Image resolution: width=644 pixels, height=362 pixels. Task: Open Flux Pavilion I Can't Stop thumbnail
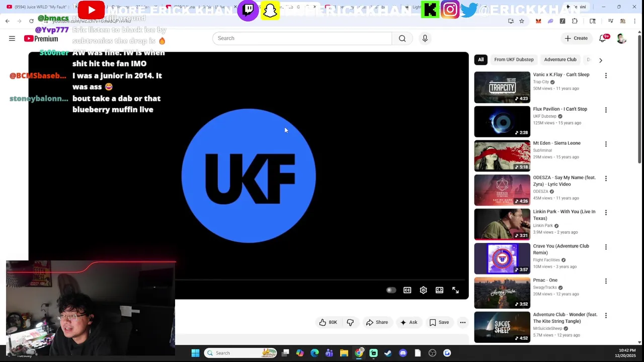pyautogui.click(x=502, y=122)
